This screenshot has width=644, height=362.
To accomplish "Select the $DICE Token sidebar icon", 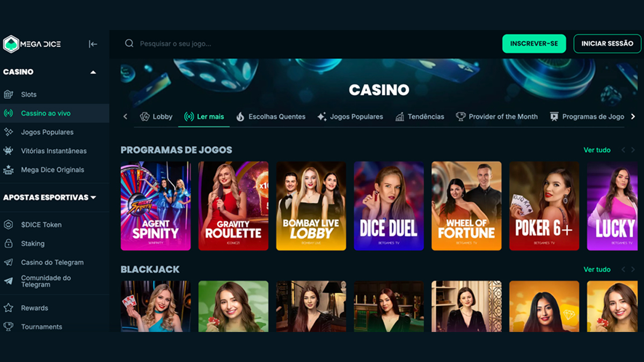I will tap(8, 225).
